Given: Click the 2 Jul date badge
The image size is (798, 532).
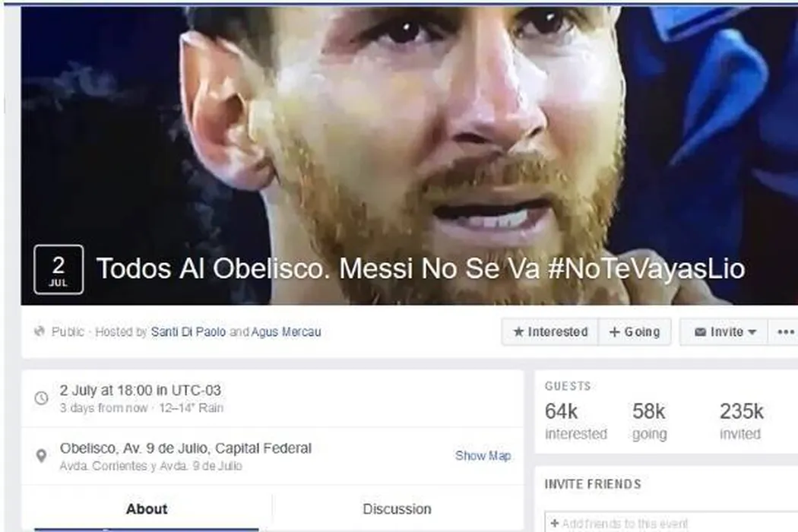Looking at the screenshot, I should pyautogui.click(x=59, y=269).
